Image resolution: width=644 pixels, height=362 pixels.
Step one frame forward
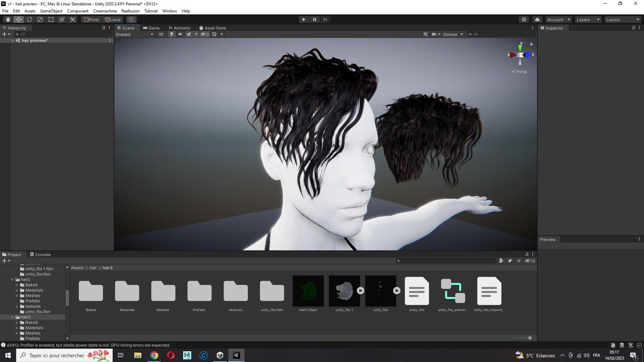(325, 19)
